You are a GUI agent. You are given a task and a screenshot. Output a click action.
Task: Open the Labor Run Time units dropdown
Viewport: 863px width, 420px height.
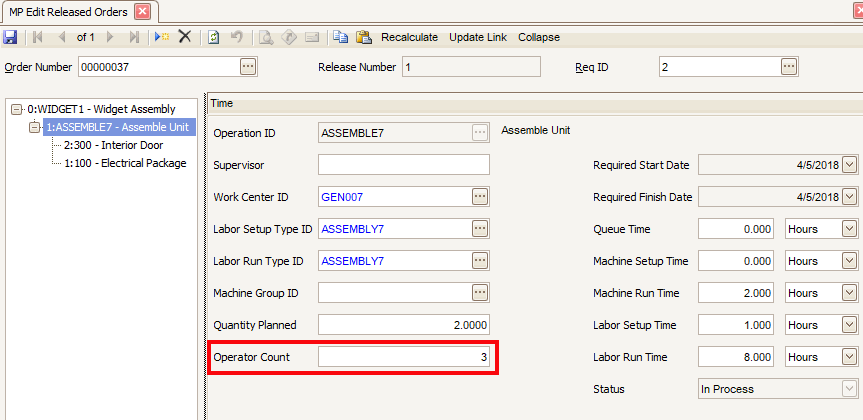tap(850, 357)
